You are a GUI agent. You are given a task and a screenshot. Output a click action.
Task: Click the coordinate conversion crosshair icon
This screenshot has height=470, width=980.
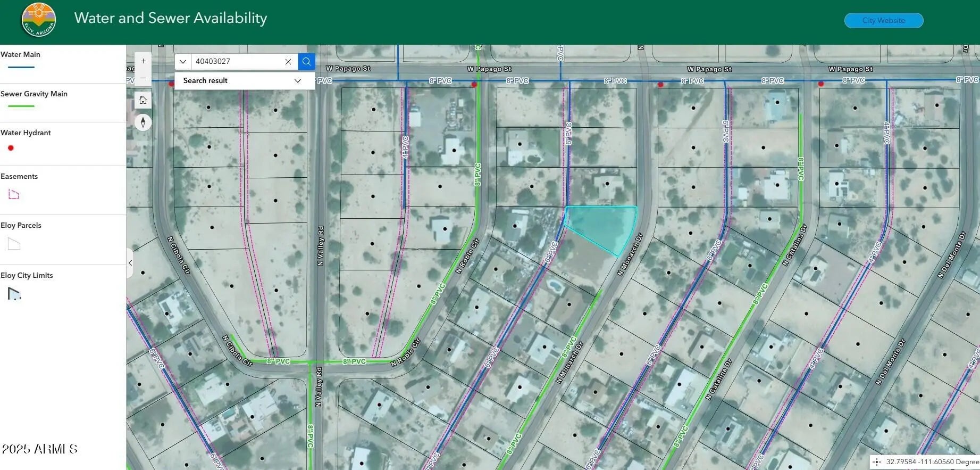877,462
